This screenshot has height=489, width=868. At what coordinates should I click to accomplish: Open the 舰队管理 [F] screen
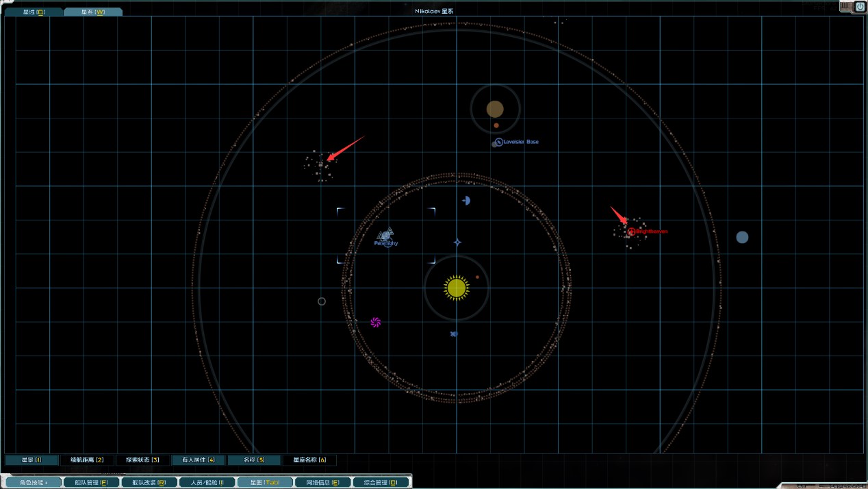(91, 482)
